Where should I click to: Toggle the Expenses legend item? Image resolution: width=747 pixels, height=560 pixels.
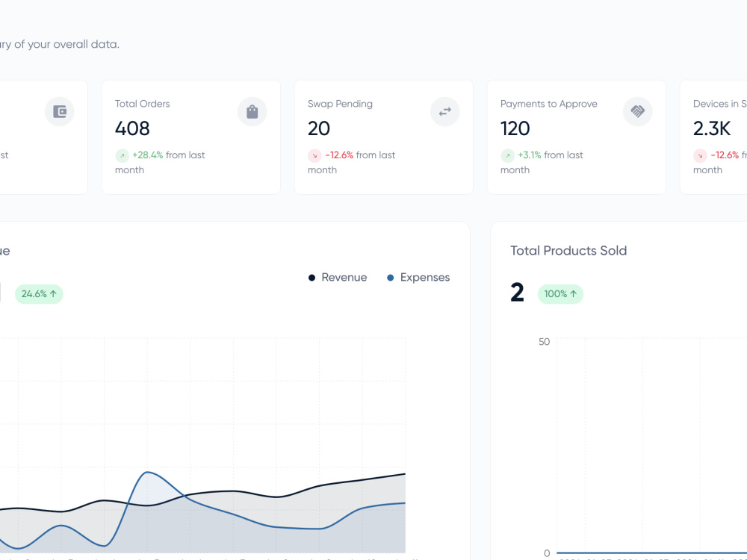point(418,277)
